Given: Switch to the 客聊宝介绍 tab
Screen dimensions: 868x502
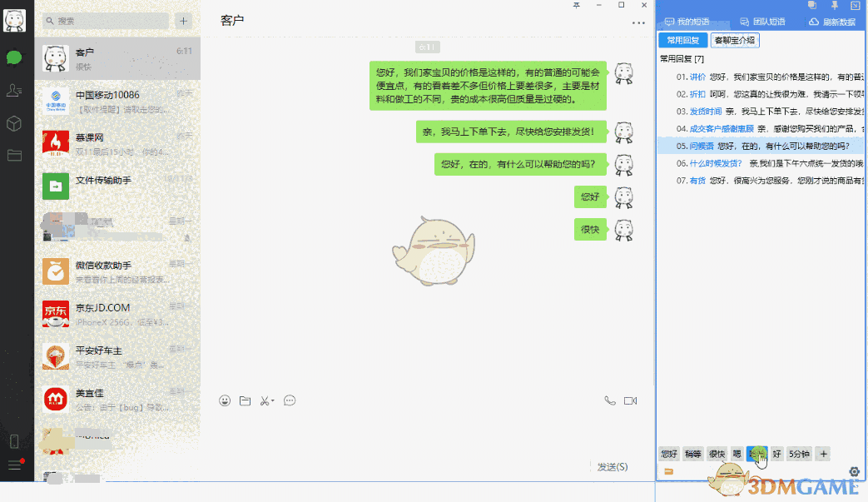Looking at the screenshot, I should coord(733,40).
